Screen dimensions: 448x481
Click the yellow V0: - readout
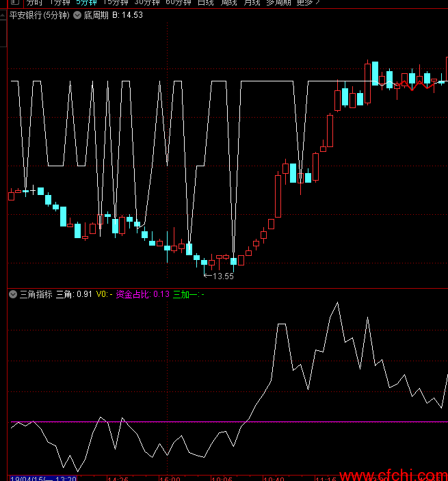[x=104, y=294]
